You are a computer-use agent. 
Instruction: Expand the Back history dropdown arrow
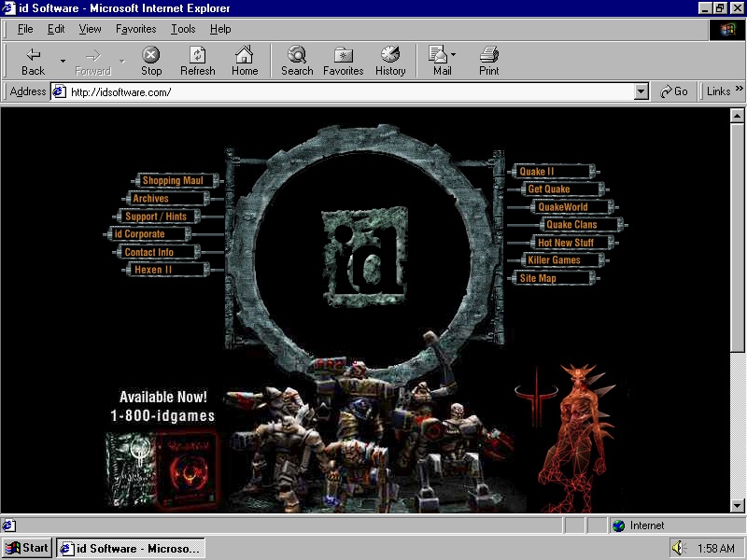(63, 61)
